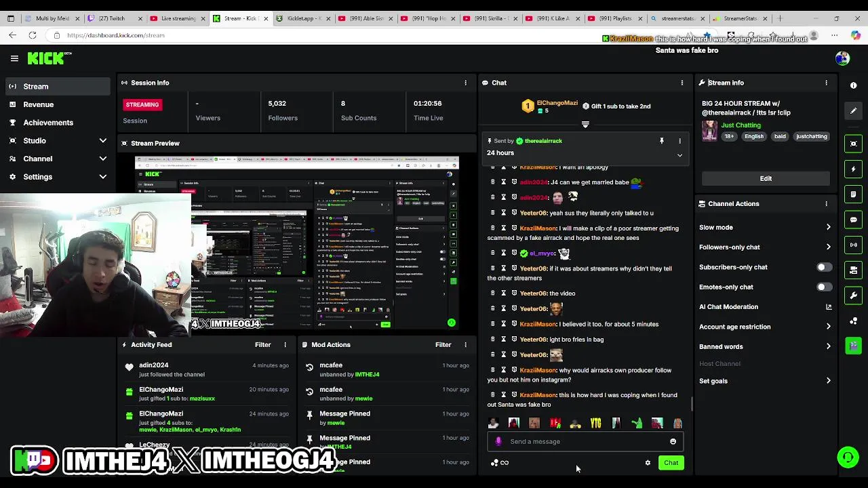The width and height of the screenshot is (868, 488).
Task: Open Banned words chevron
Action: pos(828,346)
